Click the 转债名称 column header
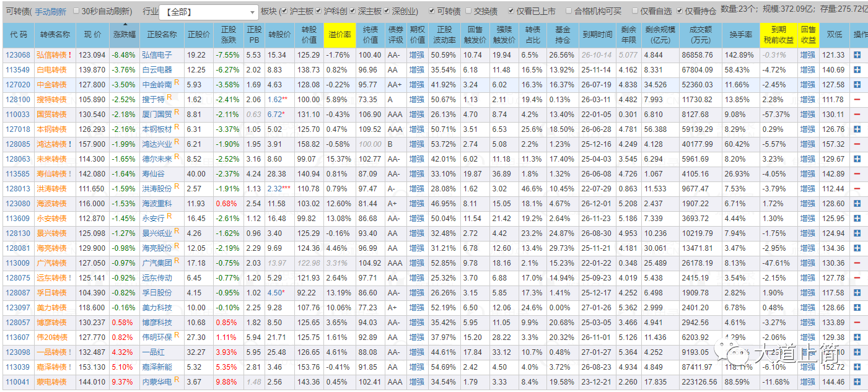Image resolution: width=868 pixels, height=392 pixels. [55, 35]
